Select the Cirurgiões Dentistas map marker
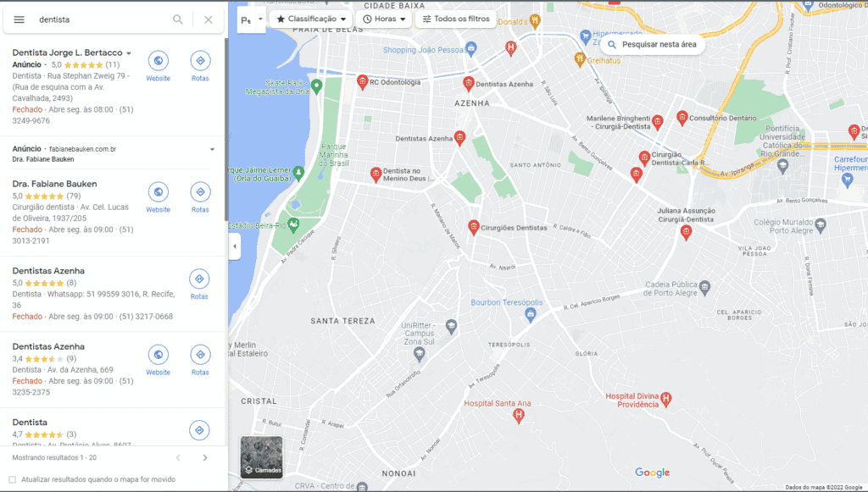Viewport: 868px width, 492px height. pyautogui.click(x=473, y=227)
